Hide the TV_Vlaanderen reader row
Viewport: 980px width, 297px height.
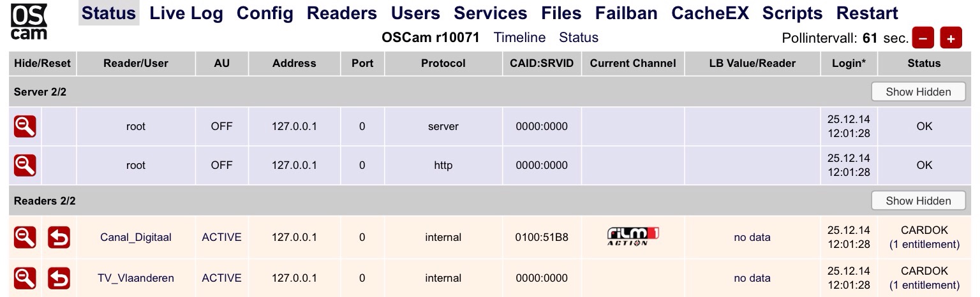click(x=25, y=278)
